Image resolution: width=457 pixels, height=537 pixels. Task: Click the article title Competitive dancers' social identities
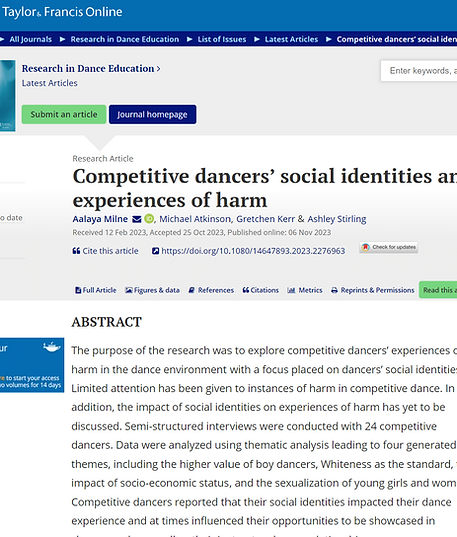tap(264, 188)
